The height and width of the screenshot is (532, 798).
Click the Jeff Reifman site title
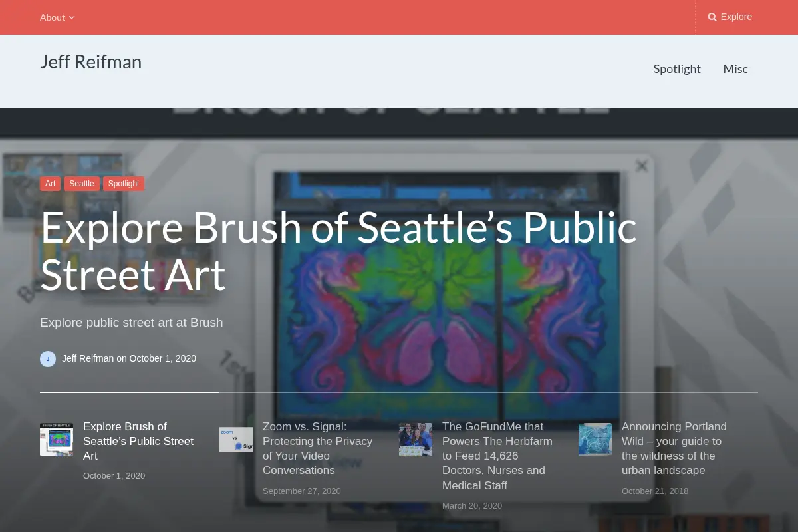tap(90, 62)
